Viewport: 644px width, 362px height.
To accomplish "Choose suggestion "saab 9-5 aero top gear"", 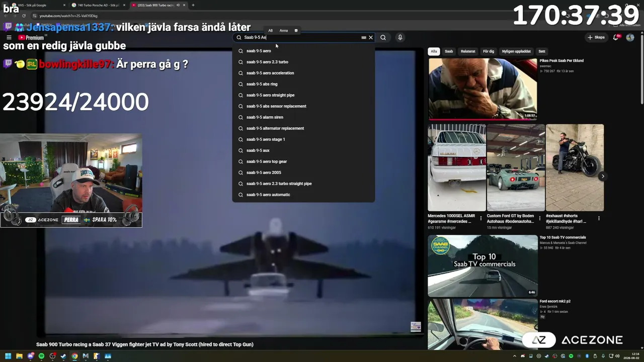I will (303, 161).
